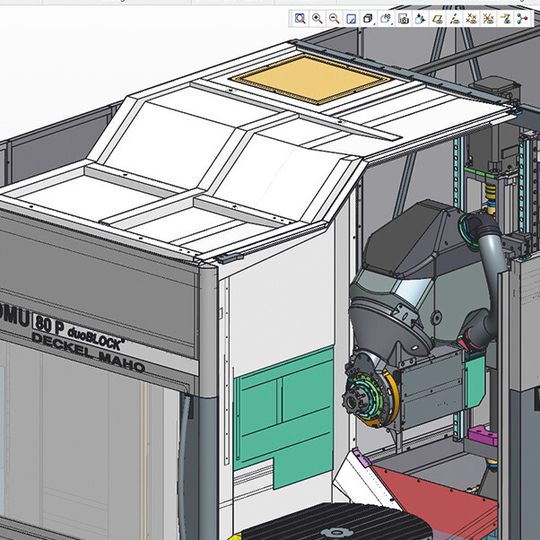The image size is (540, 540).
Task: Toggle the perspective view icon
Action: pos(420,18)
